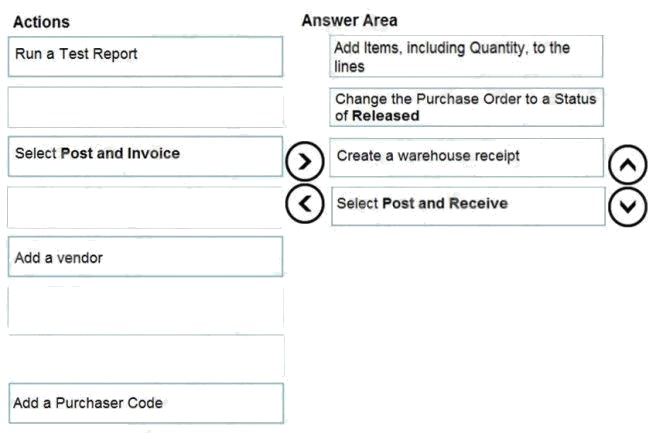Click the right arrow to move action over
Screen dimensions: 656x433
tap(305, 161)
